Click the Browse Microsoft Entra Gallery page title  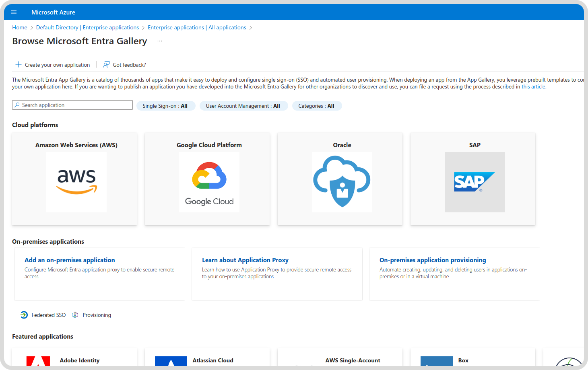click(x=80, y=41)
